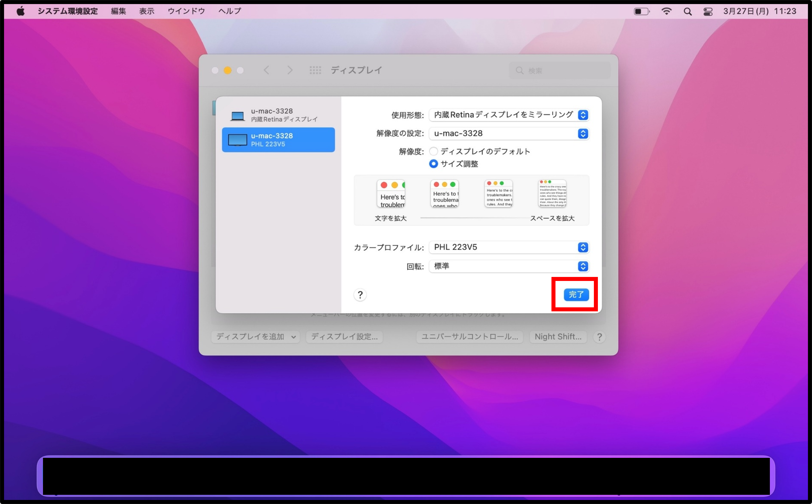Choose the third scaling thumbnail

(x=498, y=194)
